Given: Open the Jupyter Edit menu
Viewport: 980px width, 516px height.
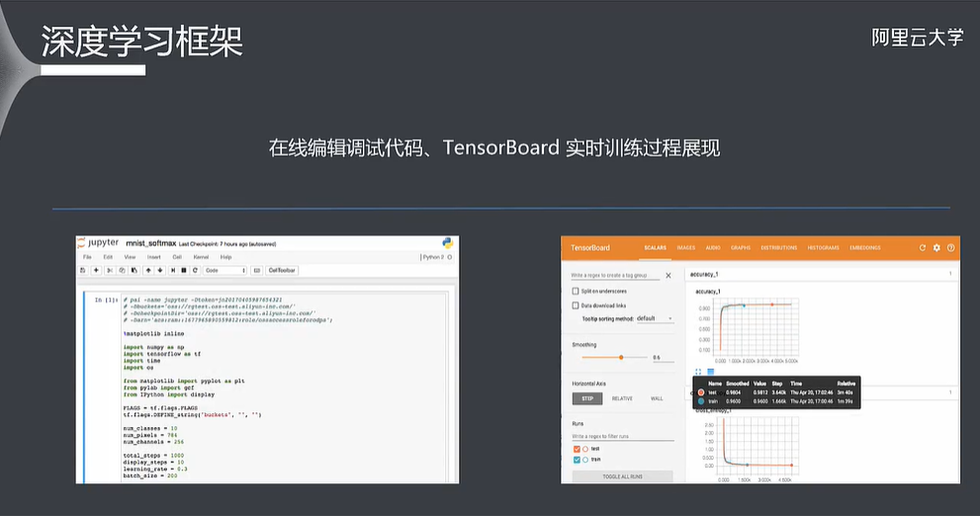Looking at the screenshot, I should [x=108, y=257].
